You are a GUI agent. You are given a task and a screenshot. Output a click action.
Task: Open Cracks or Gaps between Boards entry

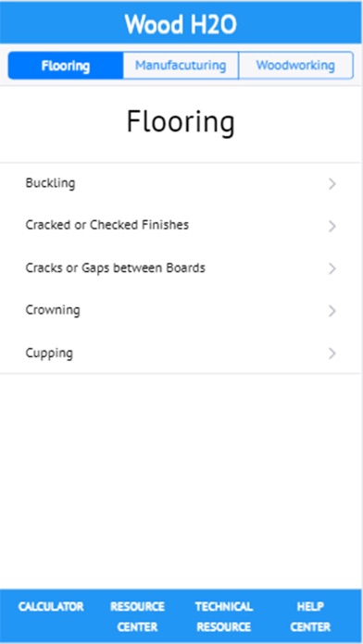pyautogui.click(x=181, y=268)
